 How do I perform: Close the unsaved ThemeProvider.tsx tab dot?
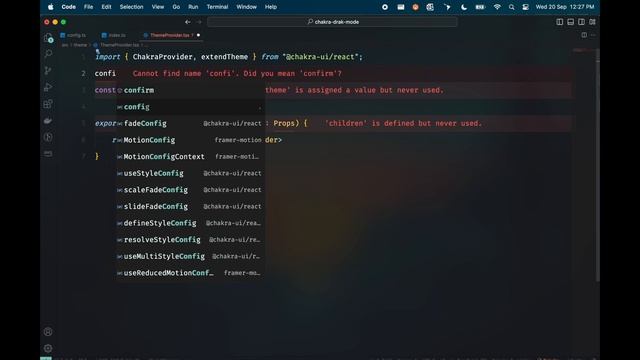click(x=198, y=35)
